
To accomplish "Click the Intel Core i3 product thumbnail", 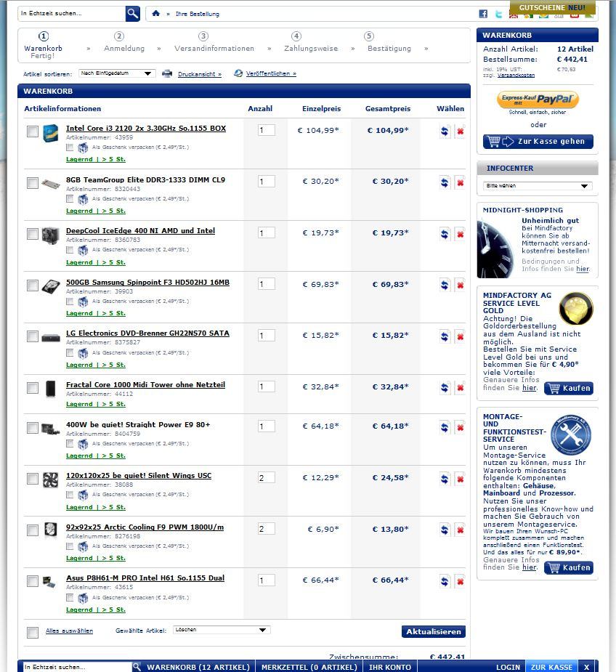I will click(x=51, y=133).
